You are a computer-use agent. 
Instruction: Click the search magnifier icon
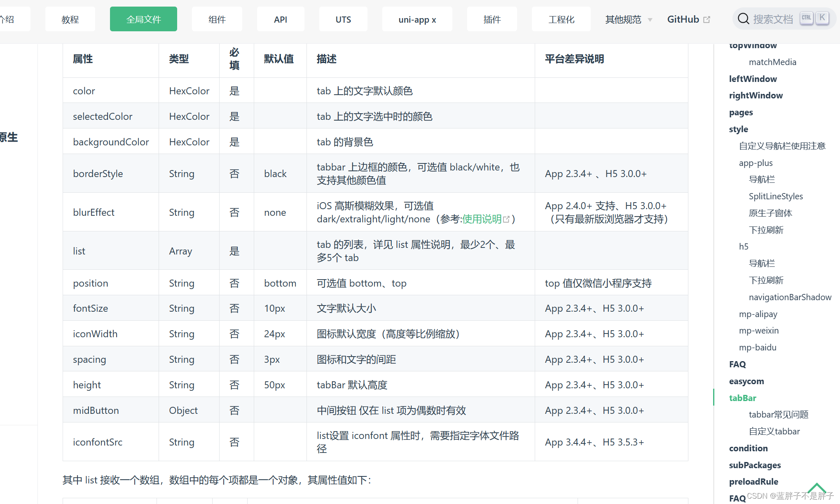point(743,19)
